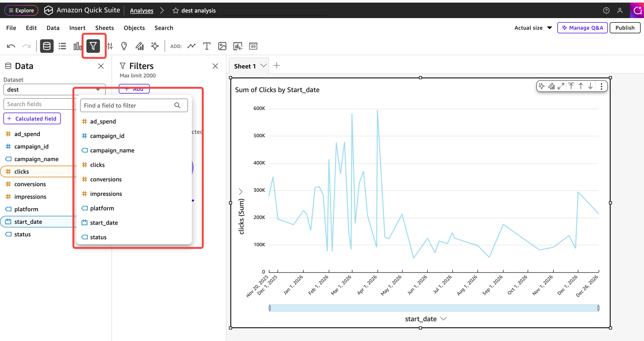This screenshot has height=341, width=644.
Task: Click the undo arrow icon
Action: click(x=11, y=46)
